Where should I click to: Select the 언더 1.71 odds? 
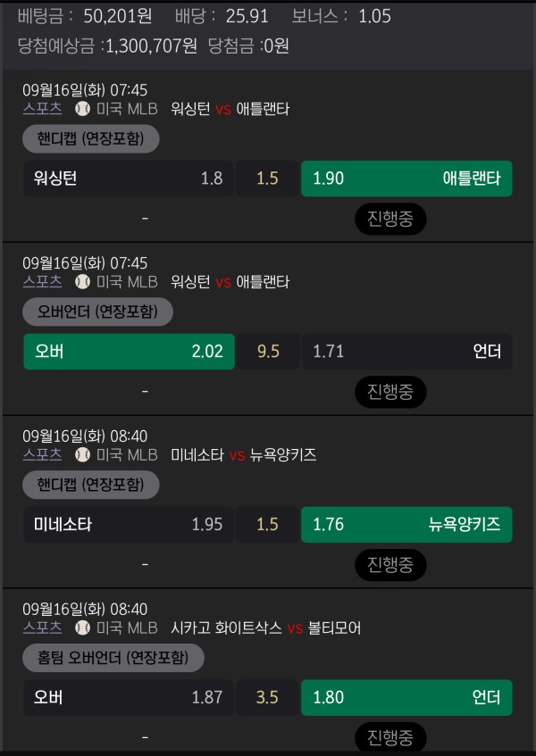click(x=406, y=352)
